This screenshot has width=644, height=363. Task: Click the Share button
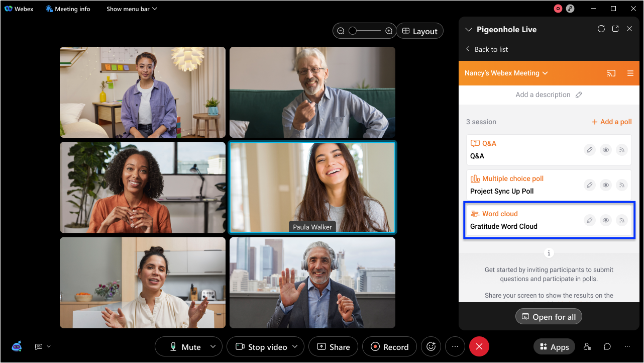tap(333, 347)
